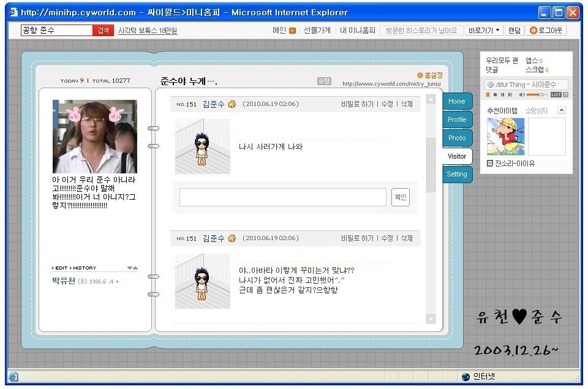Open the player LIST button
Viewport: 588px width, 389px height.
pos(556,95)
